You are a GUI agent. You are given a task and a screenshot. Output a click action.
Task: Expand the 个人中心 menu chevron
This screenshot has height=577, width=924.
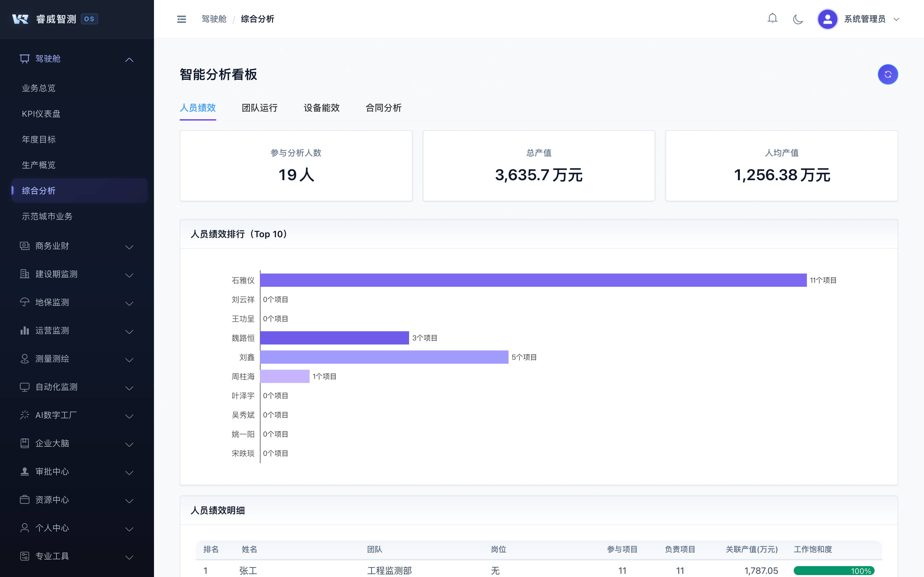pyautogui.click(x=129, y=529)
